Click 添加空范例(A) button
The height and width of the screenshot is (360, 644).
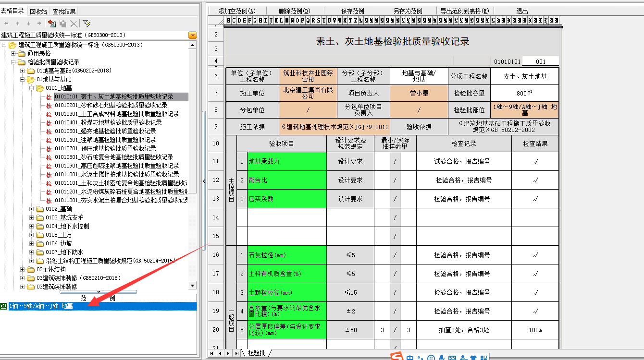point(237,11)
